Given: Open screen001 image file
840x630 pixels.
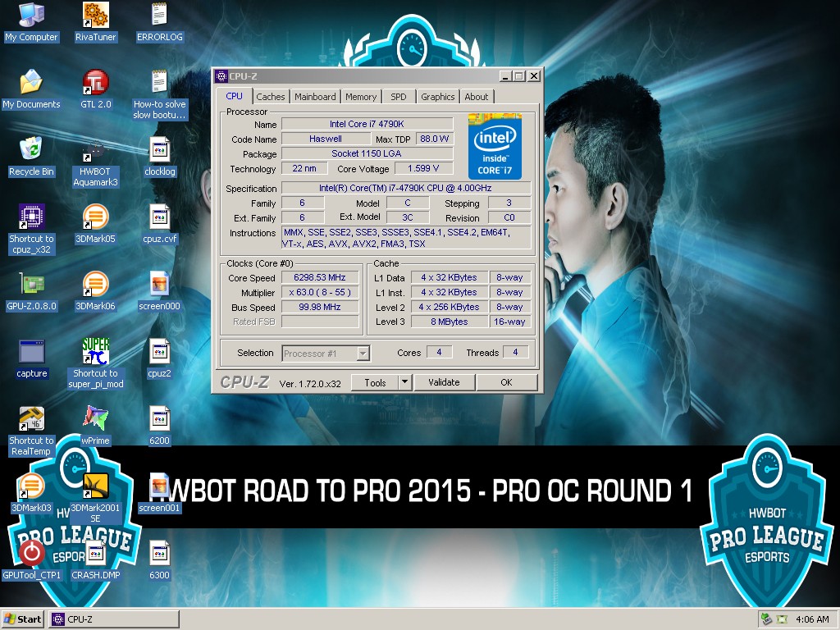Looking at the screenshot, I should tap(160, 493).
